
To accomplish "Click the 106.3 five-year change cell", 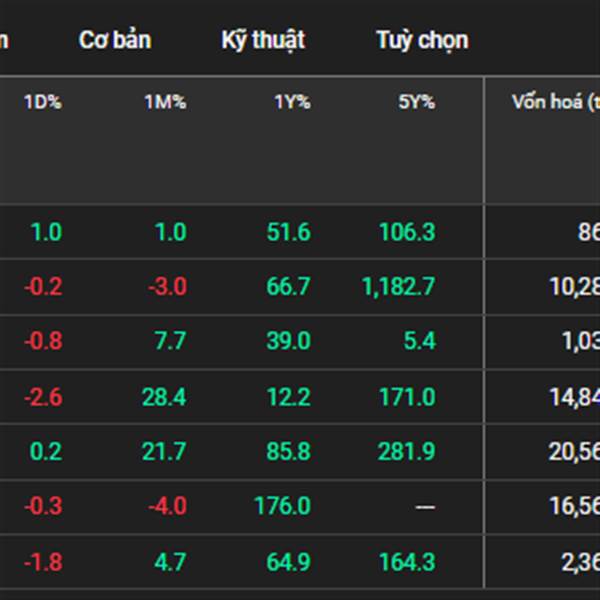I will [407, 232].
